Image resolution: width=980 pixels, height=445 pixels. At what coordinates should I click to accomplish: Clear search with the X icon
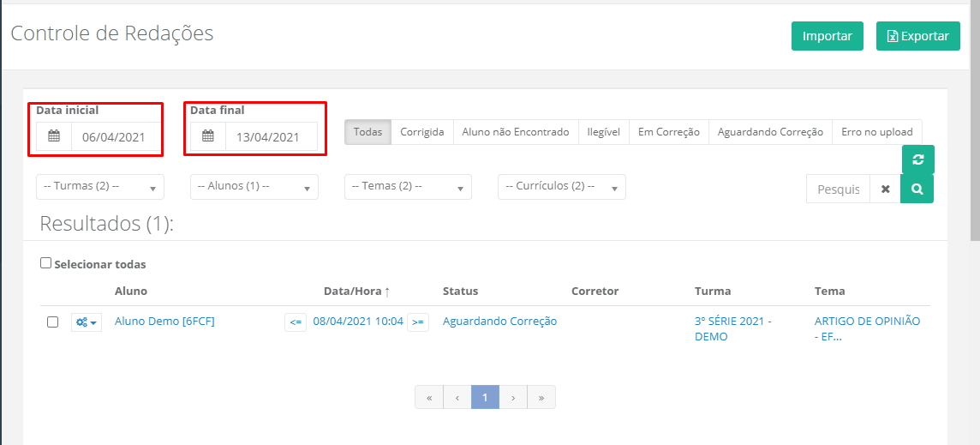(885, 189)
